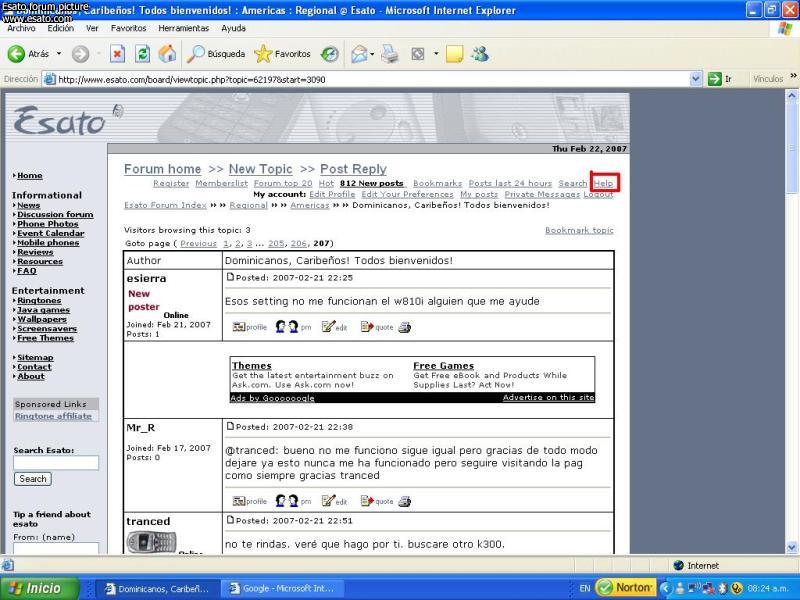Viewport: 800px width, 600px height.
Task: Open the Edición menu
Action: (x=60, y=29)
